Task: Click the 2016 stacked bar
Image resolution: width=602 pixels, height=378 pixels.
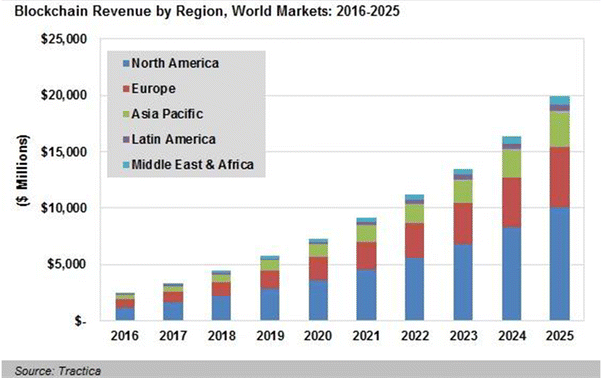Action: [x=125, y=307]
